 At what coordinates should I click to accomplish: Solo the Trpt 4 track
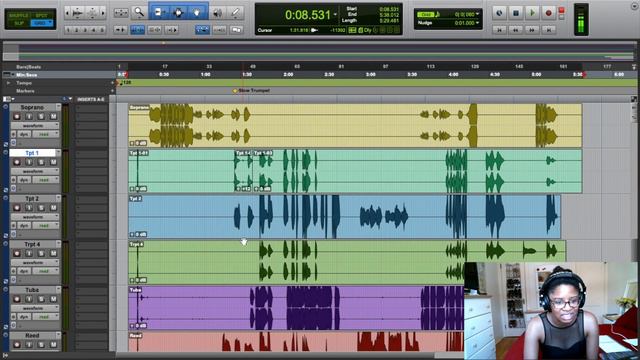pyautogui.click(x=41, y=253)
